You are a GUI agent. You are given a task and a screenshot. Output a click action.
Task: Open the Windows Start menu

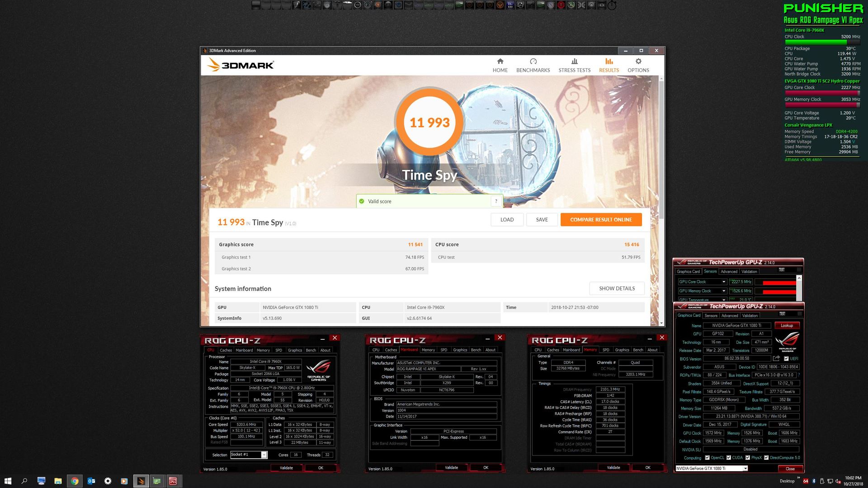pyautogui.click(x=8, y=481)
